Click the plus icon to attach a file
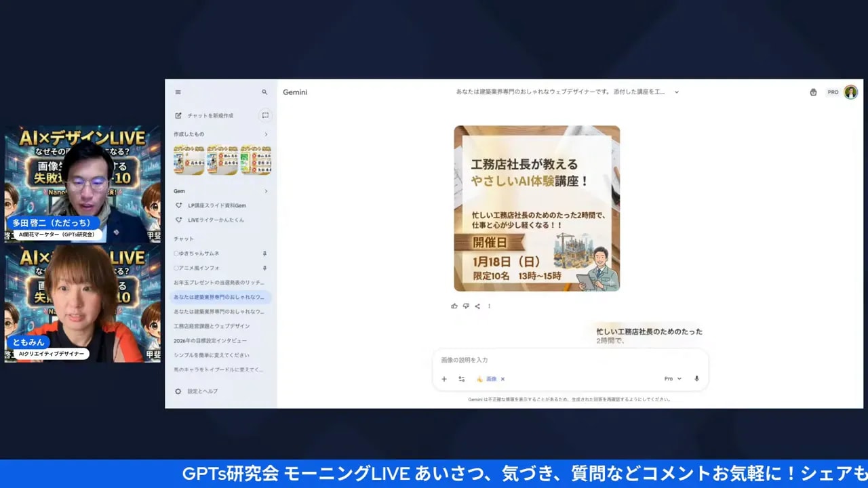Viewport: 868px width, 488px height. pos(444,379)
